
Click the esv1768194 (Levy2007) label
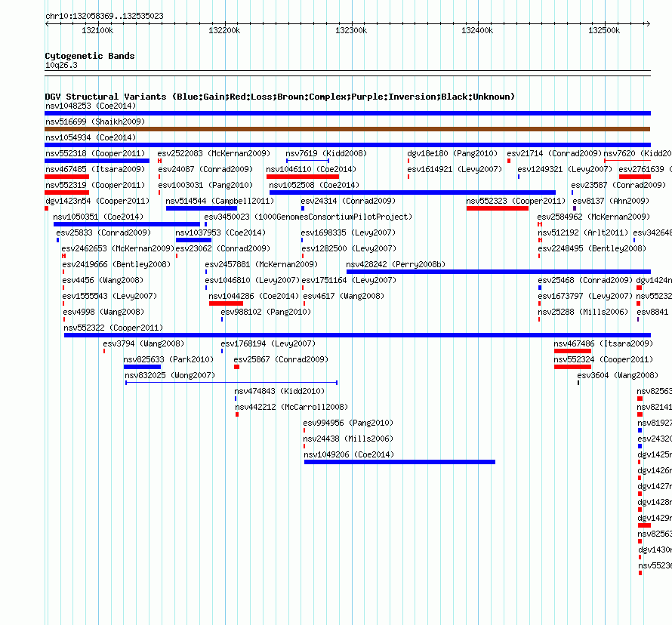pos(268,343)
